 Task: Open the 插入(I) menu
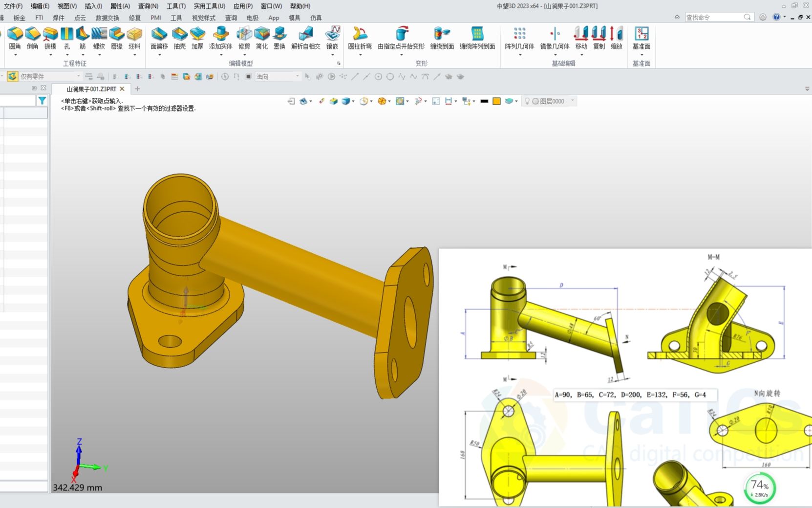tap(93, 6)
